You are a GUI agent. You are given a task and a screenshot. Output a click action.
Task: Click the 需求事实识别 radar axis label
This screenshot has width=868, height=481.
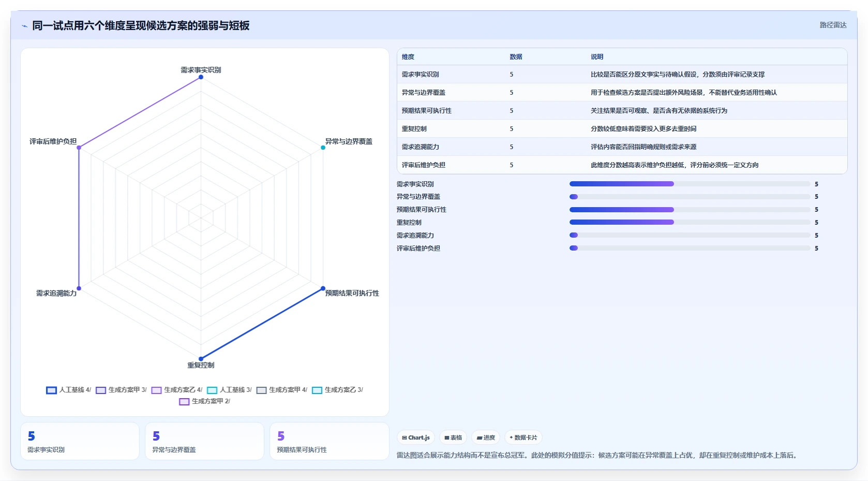point(201,70)
